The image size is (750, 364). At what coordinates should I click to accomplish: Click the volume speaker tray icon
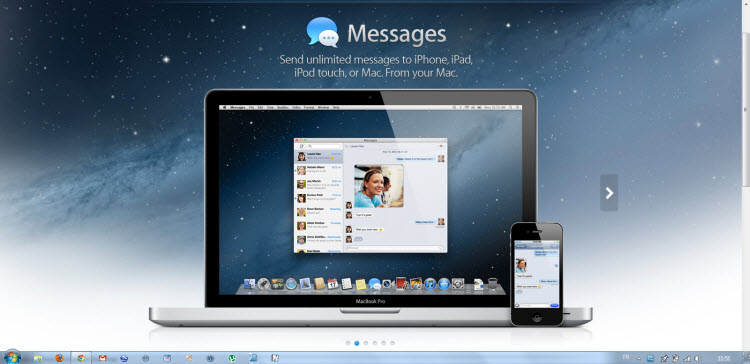698,358
